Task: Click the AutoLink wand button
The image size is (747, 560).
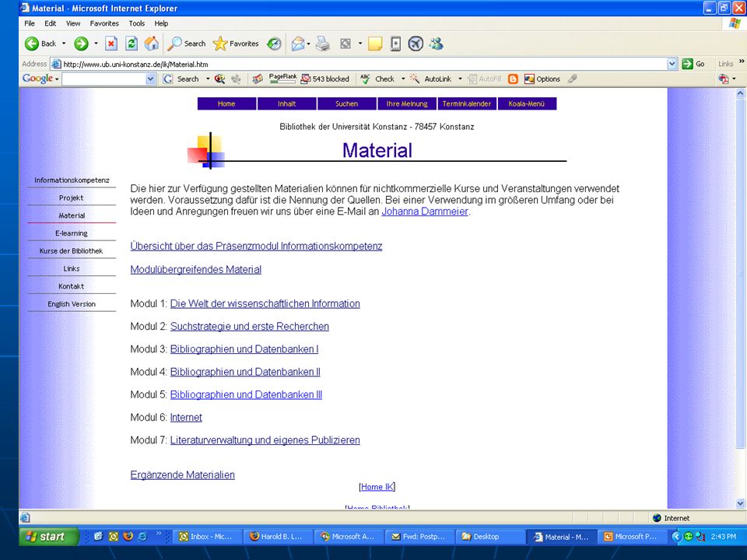Action: coord(430,79)
